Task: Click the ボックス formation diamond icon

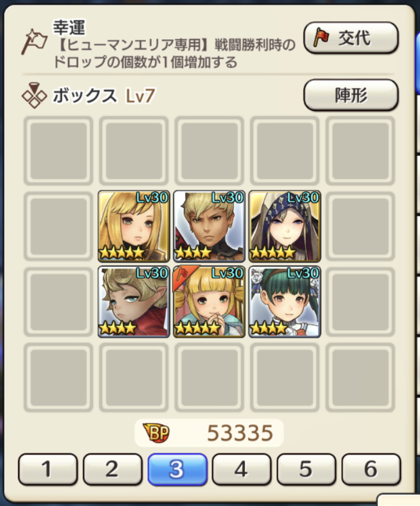Action: pos(34,95)
